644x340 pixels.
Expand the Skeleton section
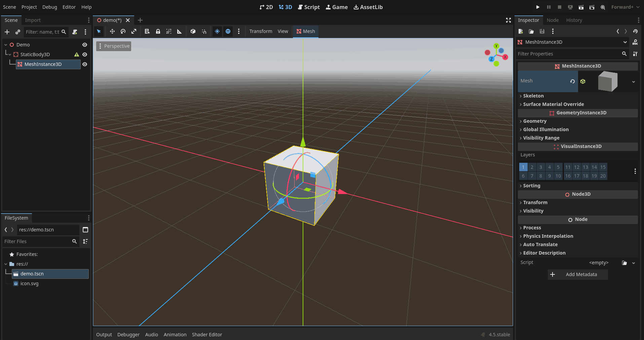click(578, 96)
